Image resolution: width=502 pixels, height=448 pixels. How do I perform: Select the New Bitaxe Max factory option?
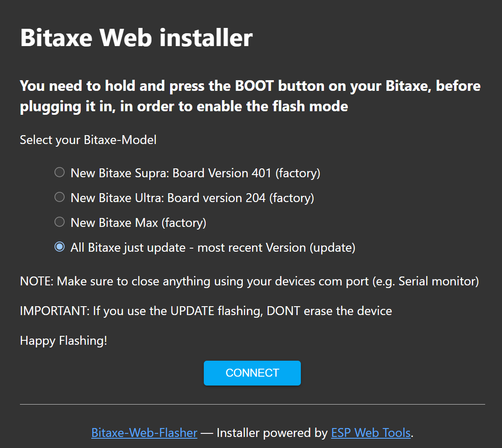(59, 222)
